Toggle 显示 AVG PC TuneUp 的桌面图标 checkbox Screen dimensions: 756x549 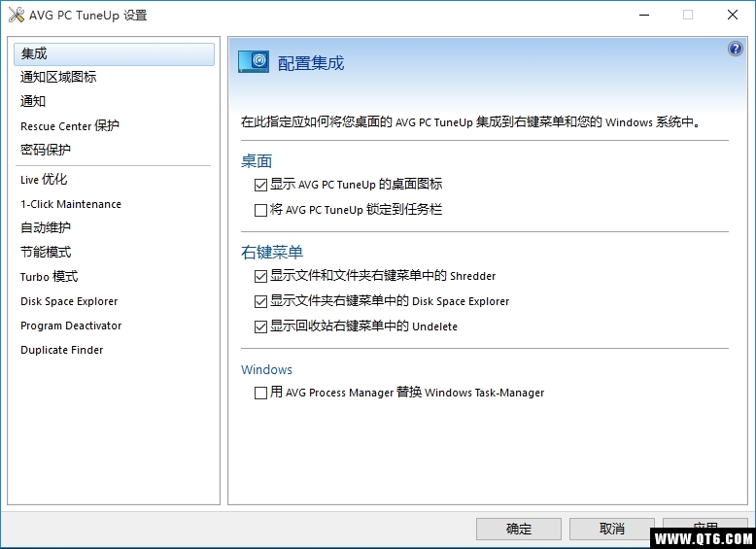260,185
